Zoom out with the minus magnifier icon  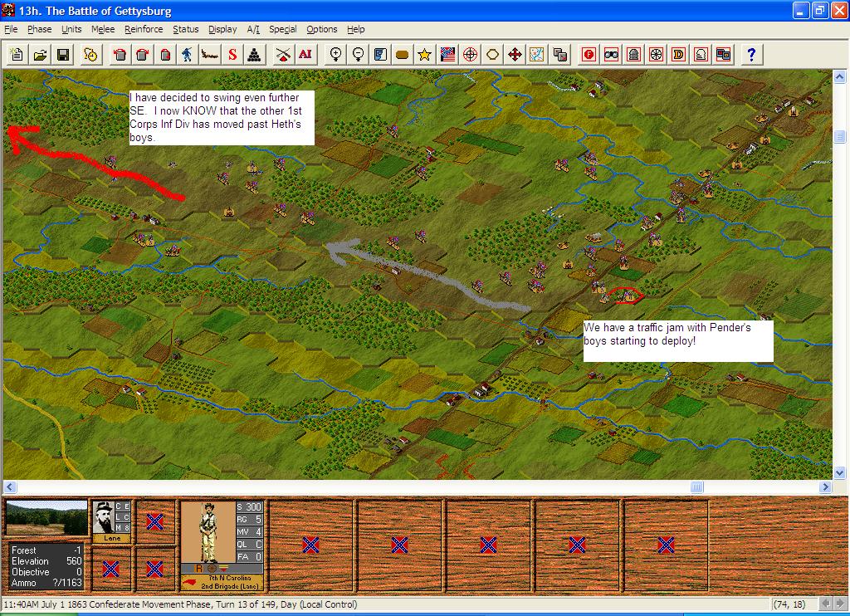[358, 54]
